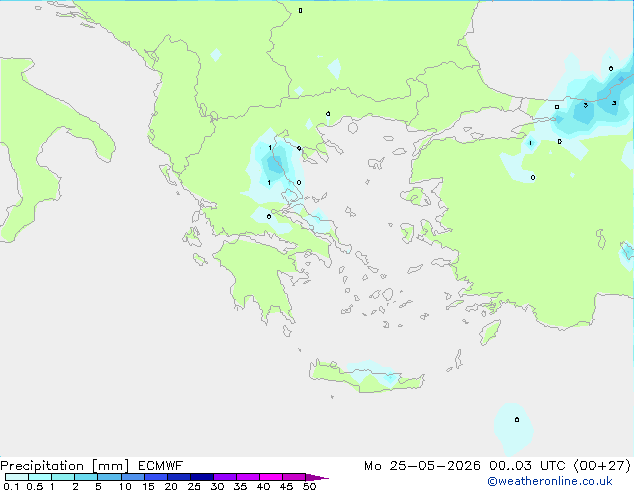
Task: Click the legend label '0.1'
Action: 11,486
